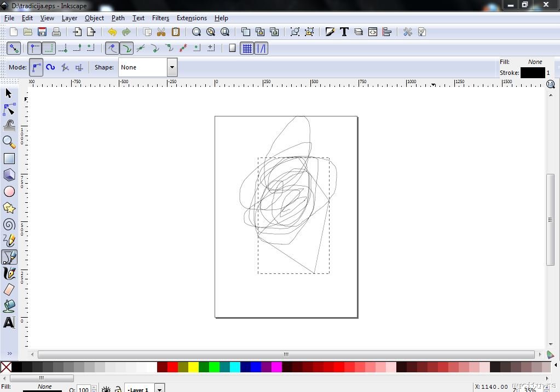
Task: Expand the toolbox overflow chevron
Action: 9,353
